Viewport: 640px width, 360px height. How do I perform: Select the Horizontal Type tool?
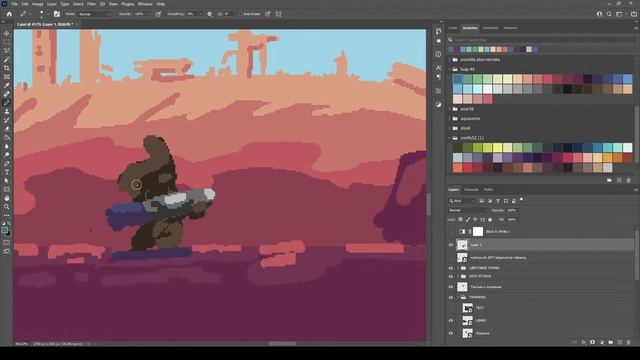[x=7, y=172]
